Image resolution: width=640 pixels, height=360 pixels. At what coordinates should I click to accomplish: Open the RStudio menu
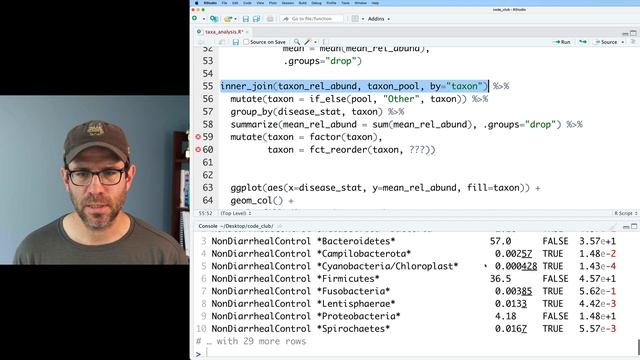210,3
